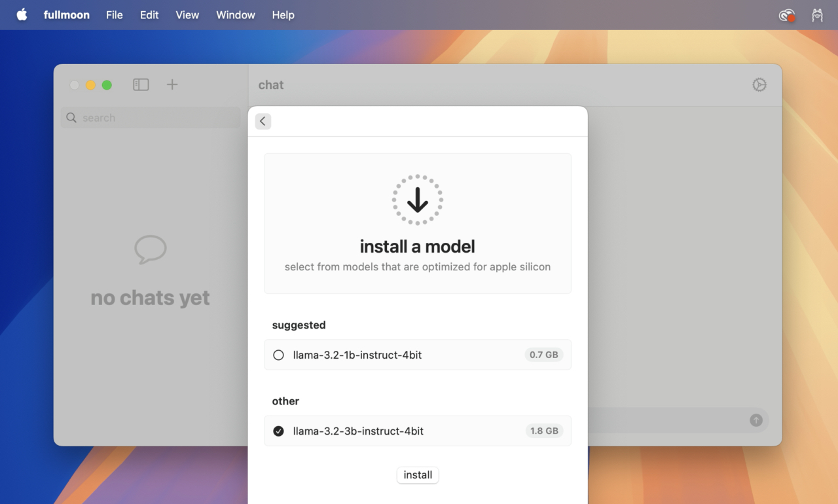
Task: Open the View menu
Action: [187, 14]
